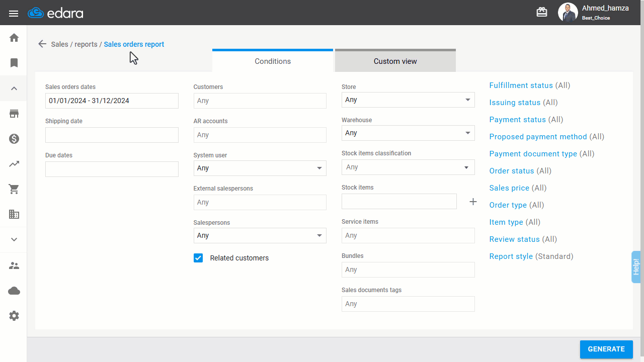Open the Salespersons dropdown
Viewport: 644px width, 362px height.
point(260,235)
